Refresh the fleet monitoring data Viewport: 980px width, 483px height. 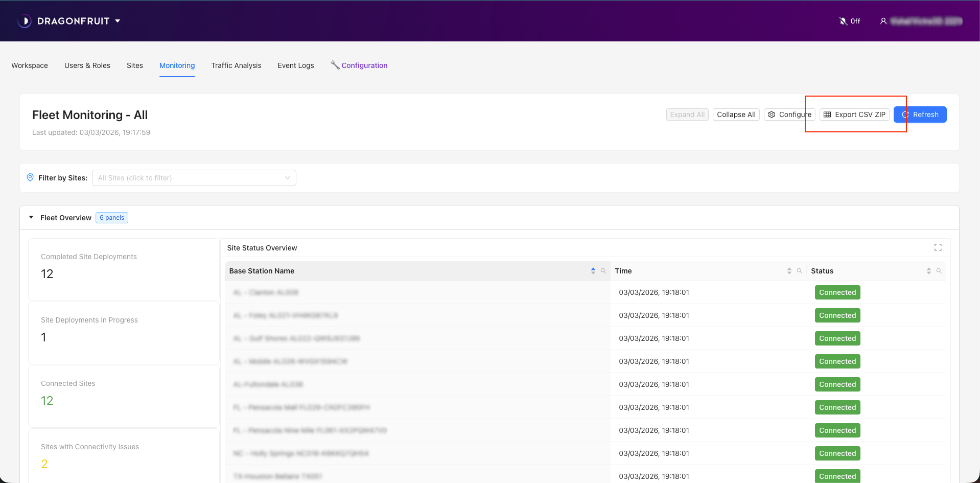(920, 114)
